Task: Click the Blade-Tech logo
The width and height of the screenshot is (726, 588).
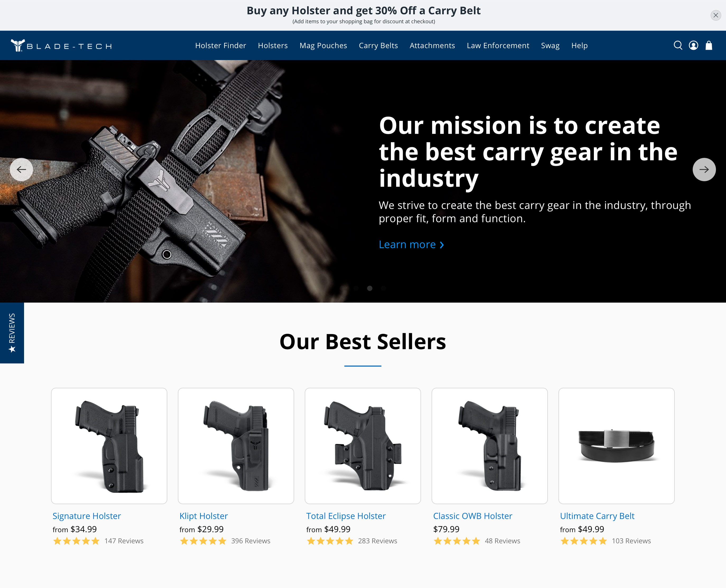Action: pos(61,45)
